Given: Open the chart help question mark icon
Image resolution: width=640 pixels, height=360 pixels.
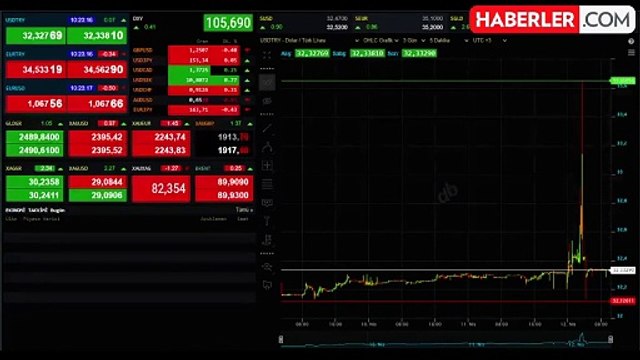Looking at the screenshot, I should coord(631,41).
